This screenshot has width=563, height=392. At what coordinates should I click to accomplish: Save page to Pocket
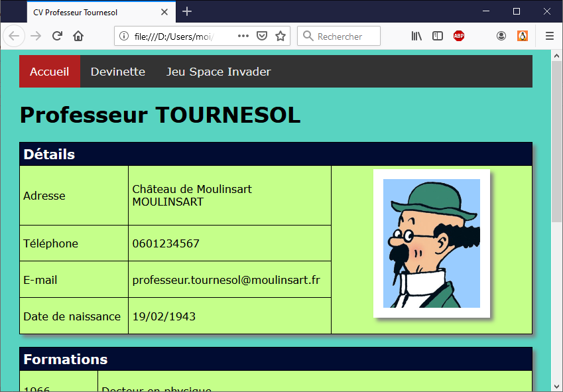click(x=262, y=36)
